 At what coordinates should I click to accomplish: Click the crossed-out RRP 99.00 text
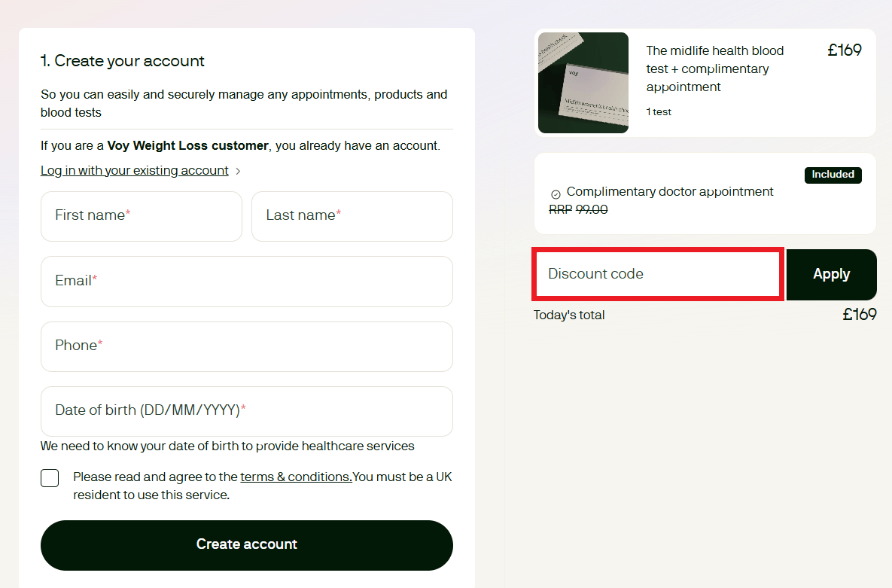577,209
